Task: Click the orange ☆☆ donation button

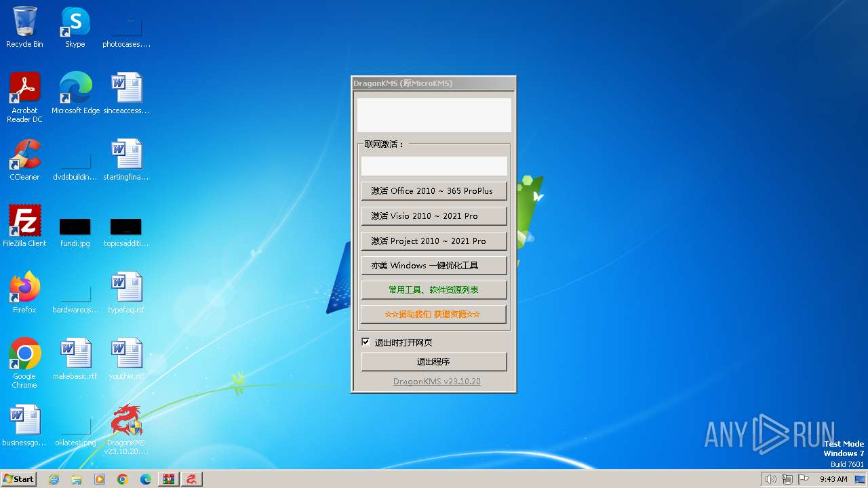Action: pos(434,314)
